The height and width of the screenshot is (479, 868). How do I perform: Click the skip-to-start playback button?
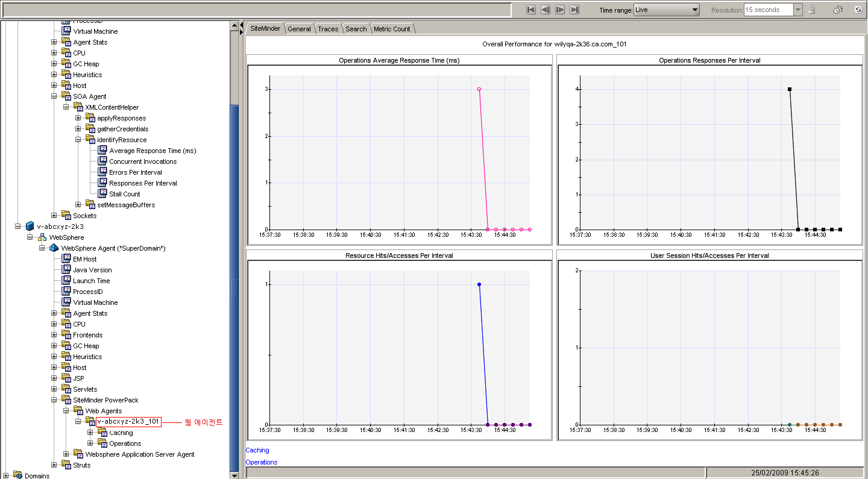click(x=531, y=10)
